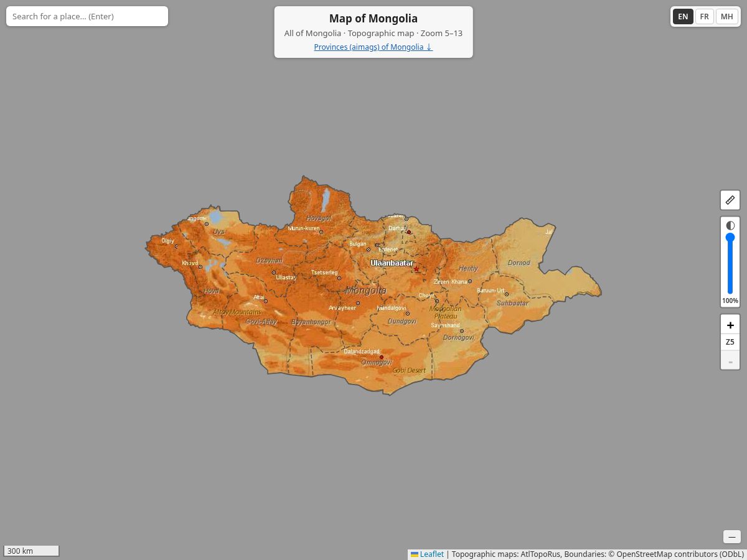Click the disabled minus zoom-out button

[x=730, y=361]
